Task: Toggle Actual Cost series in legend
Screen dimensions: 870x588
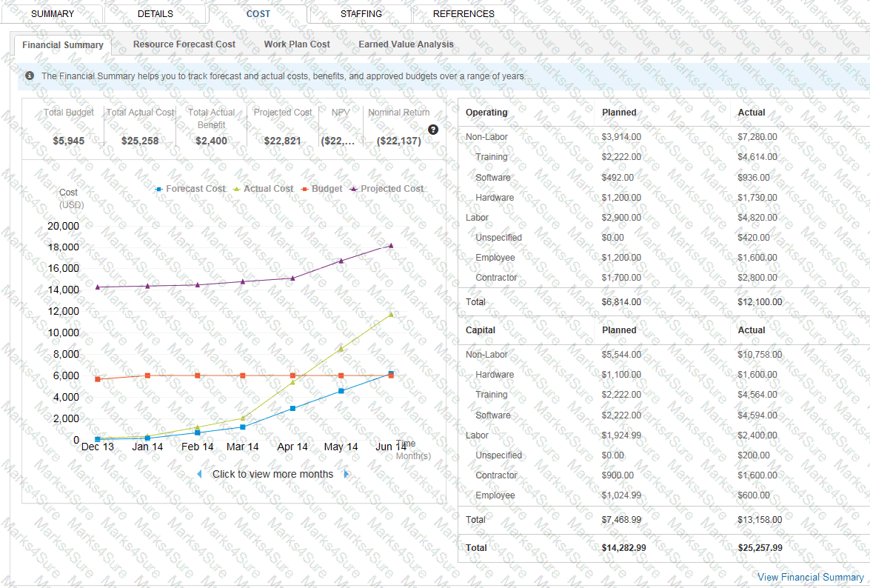Action: click(x=263, y=189)
